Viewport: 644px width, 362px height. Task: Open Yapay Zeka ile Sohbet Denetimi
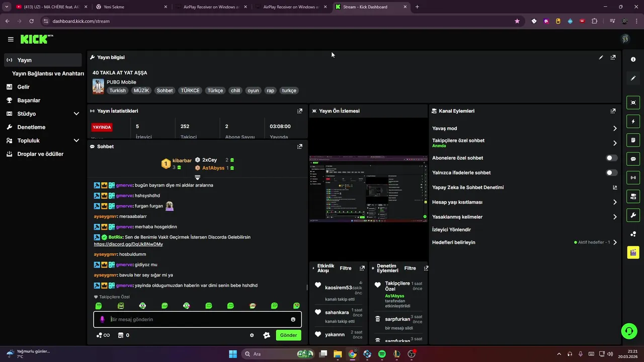point(524,188)
